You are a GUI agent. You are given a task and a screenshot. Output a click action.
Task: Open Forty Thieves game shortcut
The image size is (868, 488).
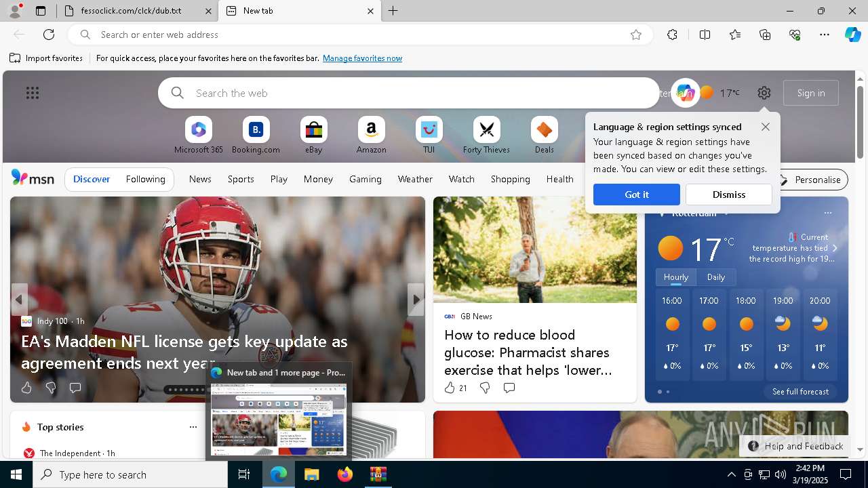coord(486,136)
